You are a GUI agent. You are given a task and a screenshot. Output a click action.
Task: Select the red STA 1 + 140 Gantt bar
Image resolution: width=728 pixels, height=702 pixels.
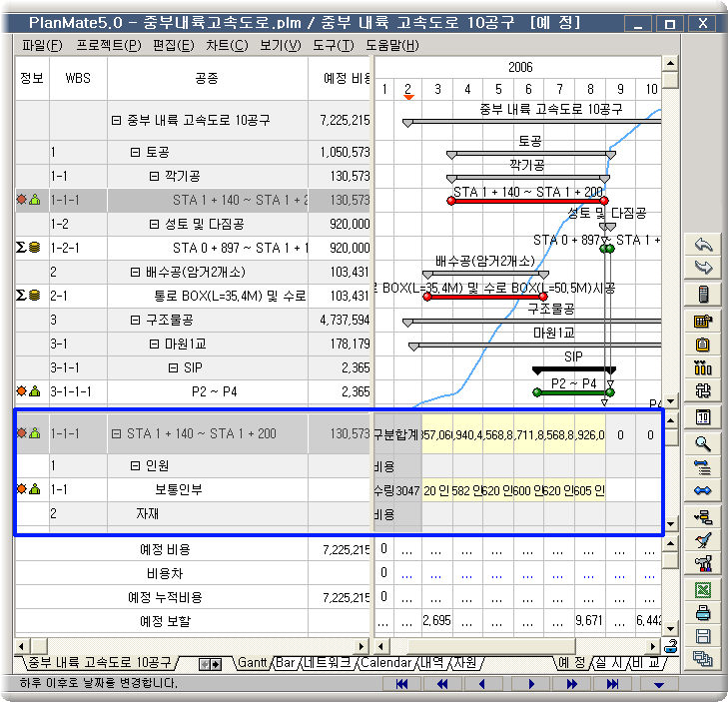point(527,201)
